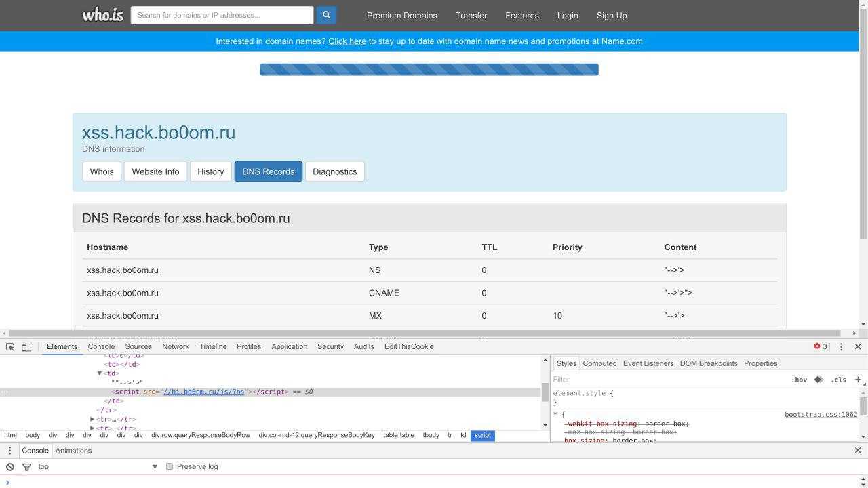Toggle the :hov element state button

(799, 380)
